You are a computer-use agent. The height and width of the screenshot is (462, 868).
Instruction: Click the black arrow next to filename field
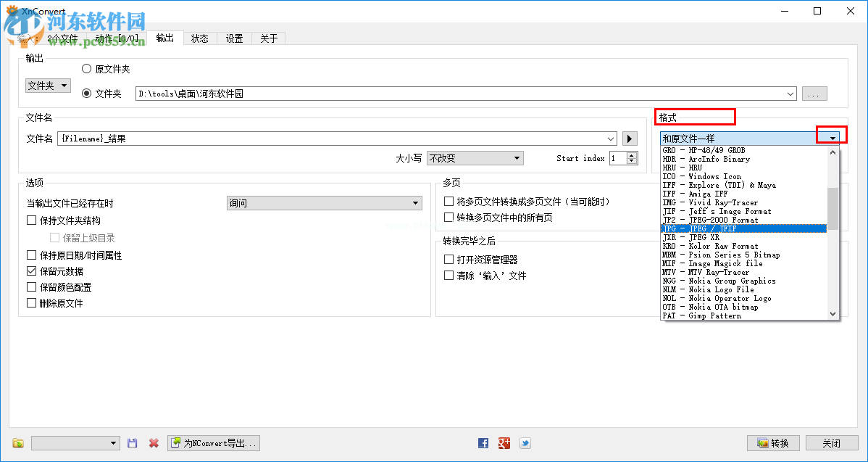pos(629,138)
